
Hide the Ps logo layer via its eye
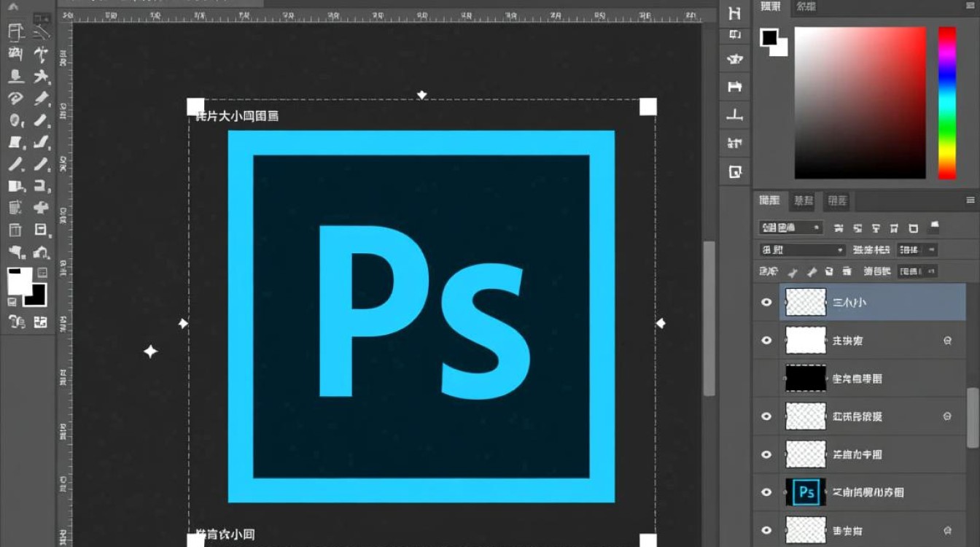tap(766, 492)
